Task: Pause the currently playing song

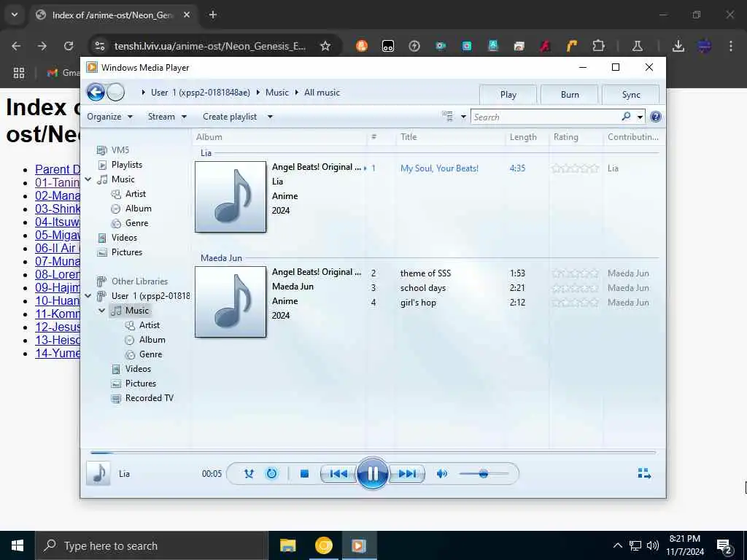Action: point(372,474)
